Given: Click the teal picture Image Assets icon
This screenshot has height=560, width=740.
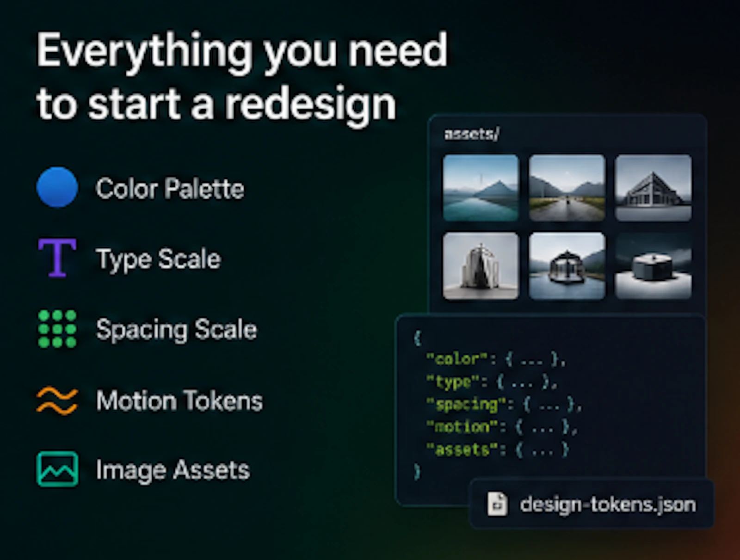Looking at the screenshot, I should click(x=57, y=469).
